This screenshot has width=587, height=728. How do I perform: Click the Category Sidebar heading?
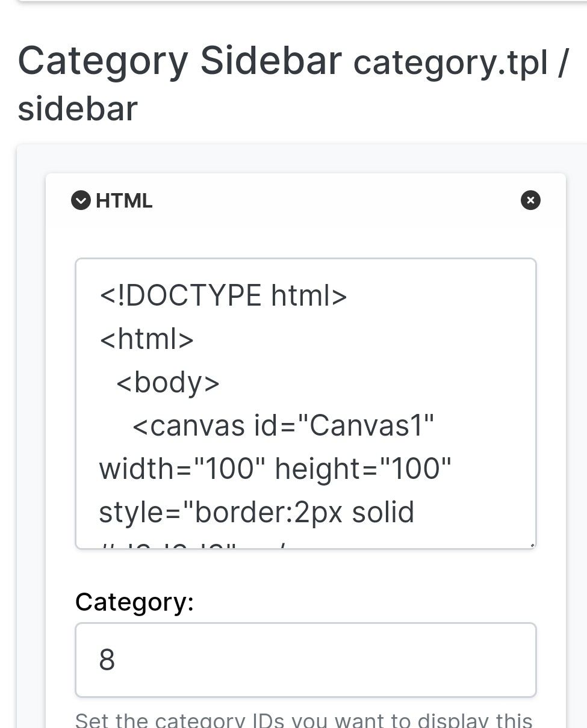click(x=179, y=61)
